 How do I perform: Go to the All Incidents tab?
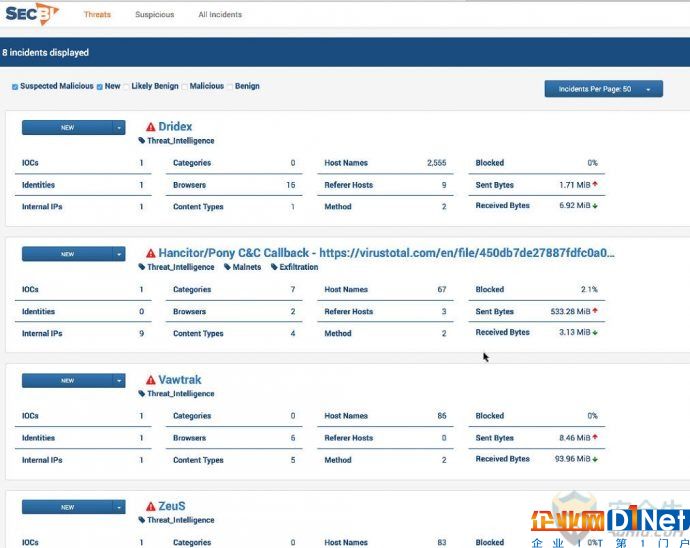point(220,15)
